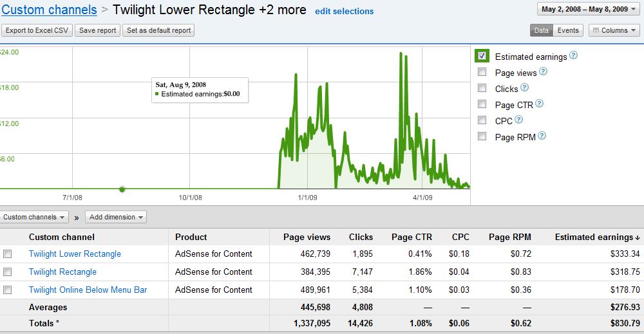Screen dimensions: 644x334
Task: Open the Add dimension dropdown
Action: (x=116, y=217)
